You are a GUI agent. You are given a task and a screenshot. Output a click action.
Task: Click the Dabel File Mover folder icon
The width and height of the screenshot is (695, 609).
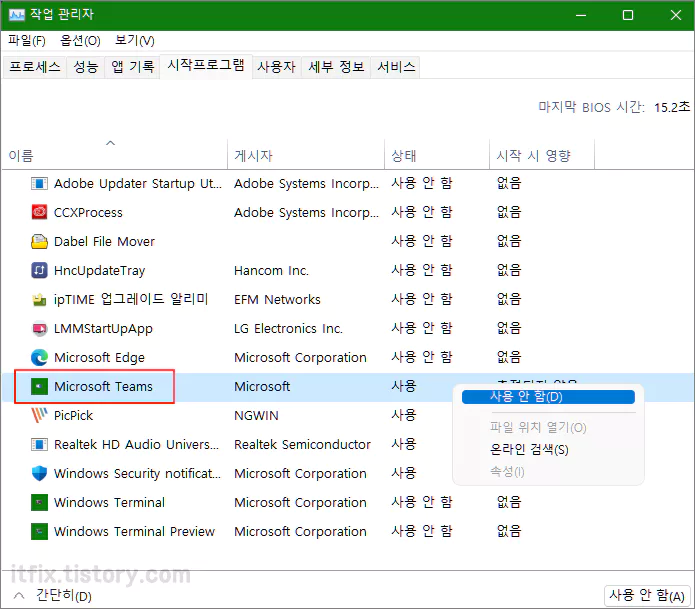[x=39, y=242]
